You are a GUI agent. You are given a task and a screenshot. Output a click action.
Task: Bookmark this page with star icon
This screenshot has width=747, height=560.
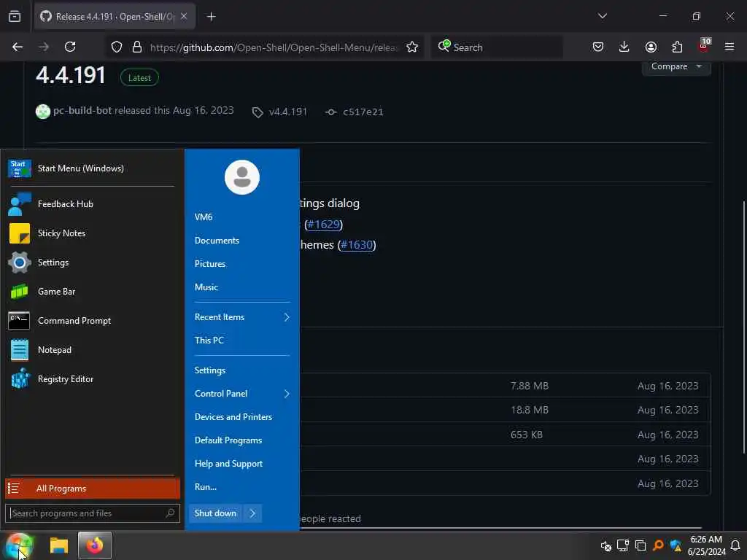pyautogui.click(x=412, y=47)
